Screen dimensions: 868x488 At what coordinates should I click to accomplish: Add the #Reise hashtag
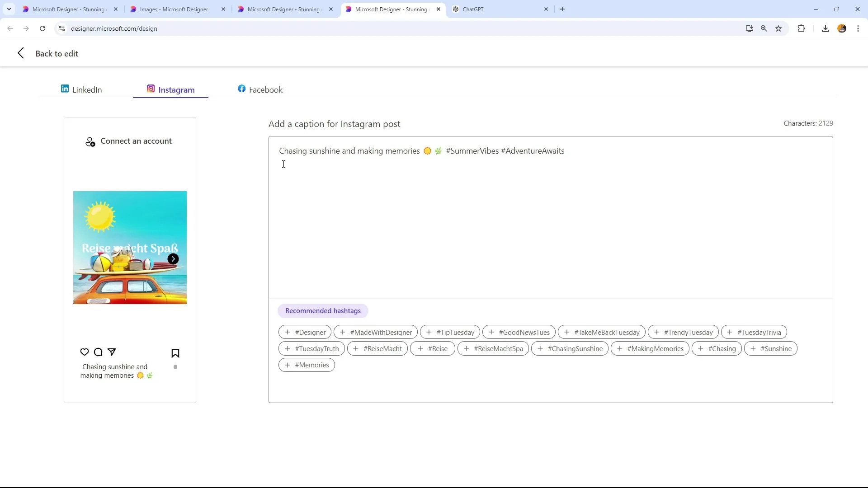pyautogui.click(x=433, y=348)
